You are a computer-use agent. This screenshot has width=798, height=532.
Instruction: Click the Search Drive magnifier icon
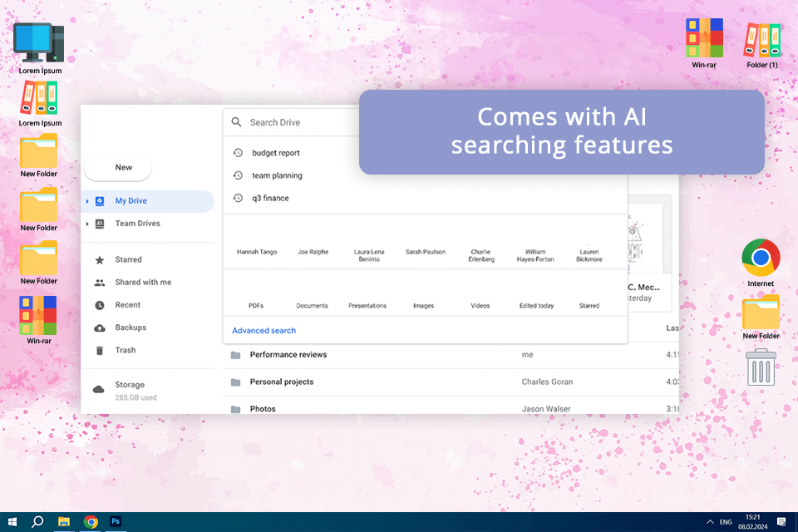pos(237,122)
